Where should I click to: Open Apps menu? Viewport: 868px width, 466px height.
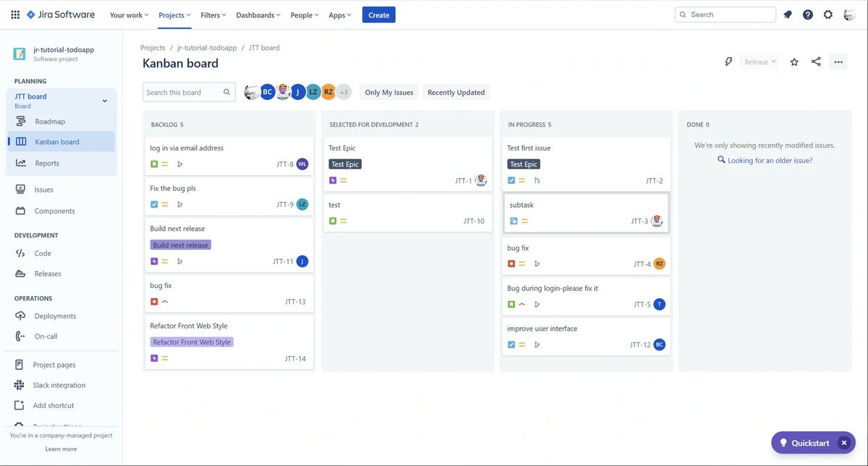[x=340, y=14]
